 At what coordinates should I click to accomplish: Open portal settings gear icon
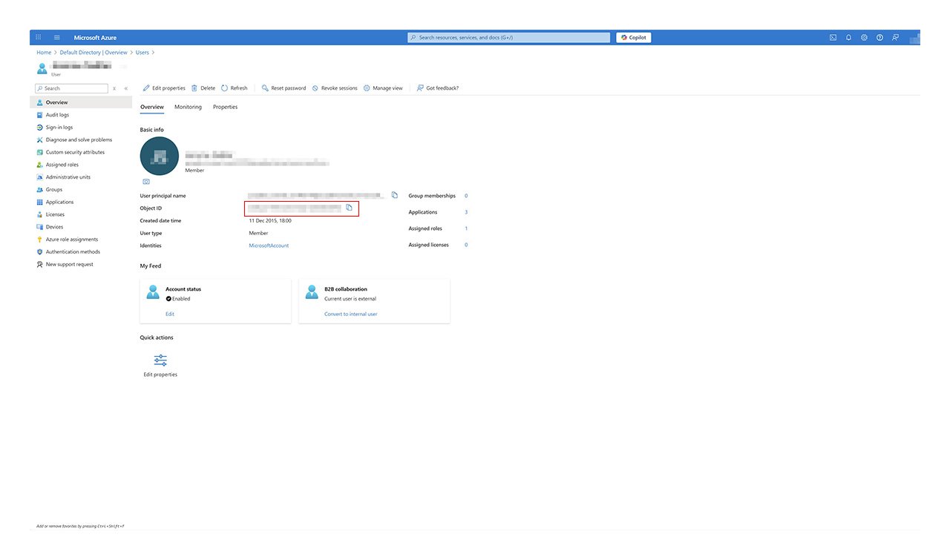(x=864, y=37)
